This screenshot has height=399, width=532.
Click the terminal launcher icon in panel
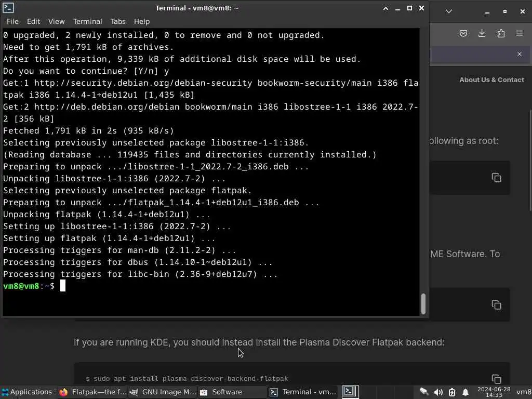350,392
